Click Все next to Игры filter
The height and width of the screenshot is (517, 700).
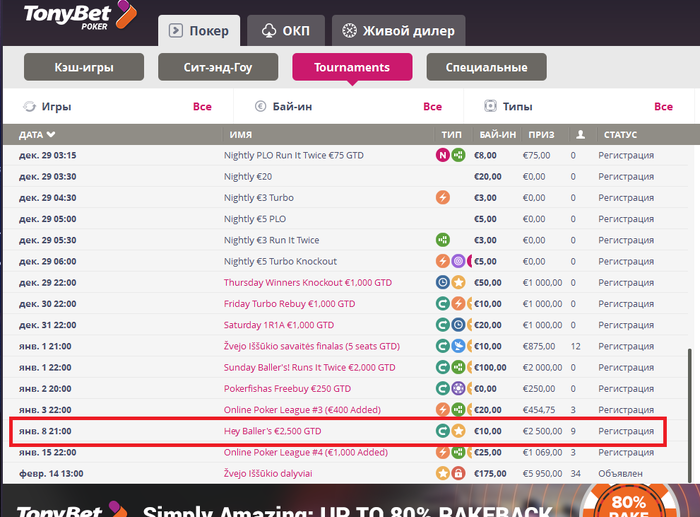[x=202, y=107]
